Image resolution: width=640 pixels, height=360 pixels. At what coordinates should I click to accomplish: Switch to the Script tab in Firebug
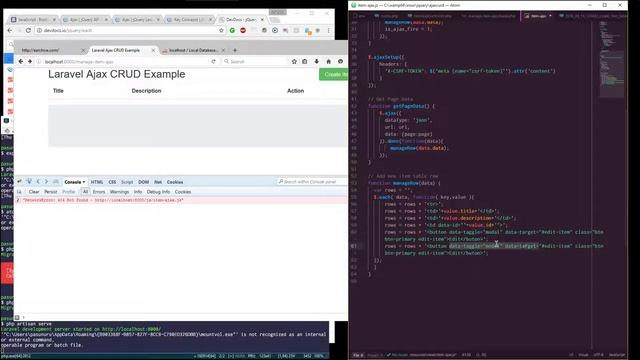(x=127, y=182)
